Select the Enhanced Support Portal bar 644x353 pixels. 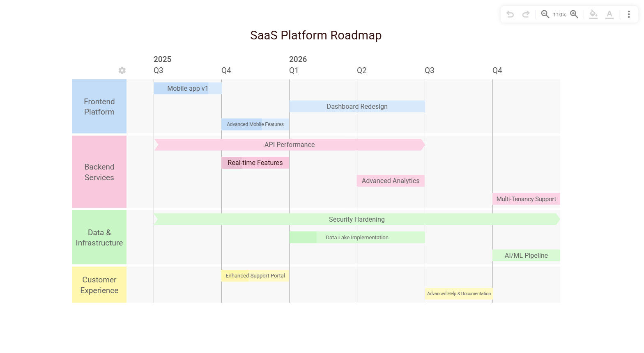point(255,276)
